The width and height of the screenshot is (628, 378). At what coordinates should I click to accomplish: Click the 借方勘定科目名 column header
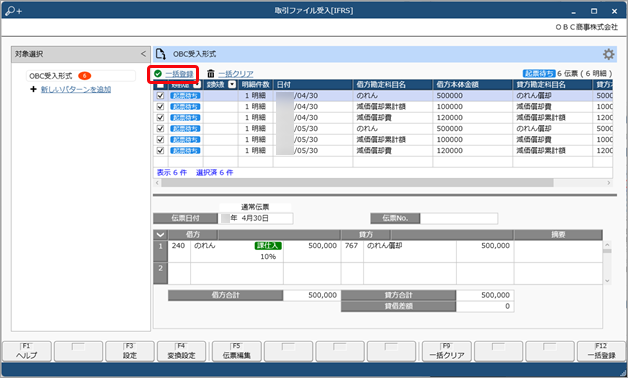pos(392,85)
